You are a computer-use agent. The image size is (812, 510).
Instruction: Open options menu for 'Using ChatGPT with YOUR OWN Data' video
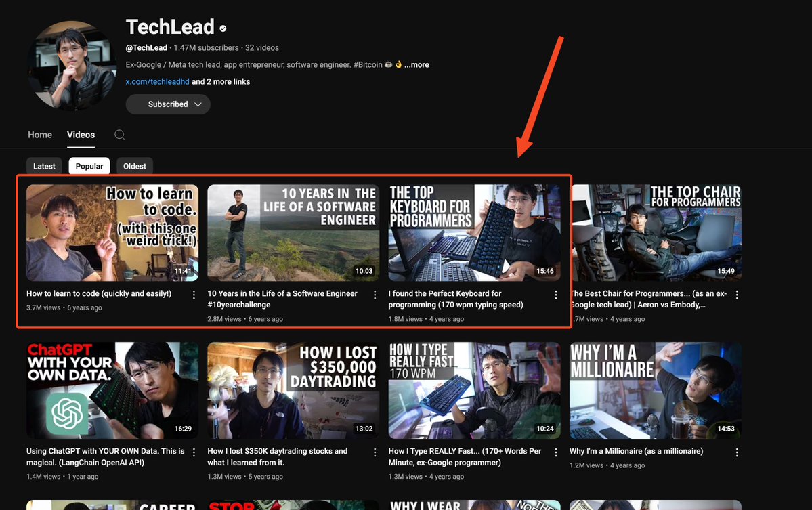point(194,452)
